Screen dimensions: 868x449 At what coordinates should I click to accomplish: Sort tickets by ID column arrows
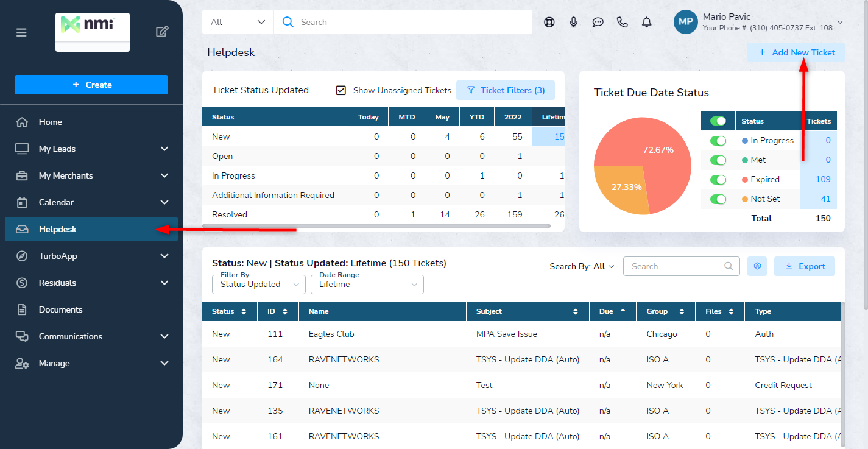click(x=284, y=311)
